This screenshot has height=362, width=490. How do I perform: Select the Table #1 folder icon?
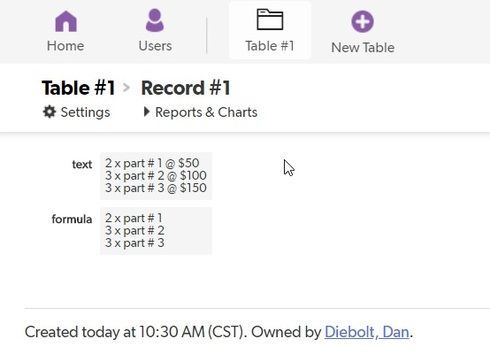pos(270,20)
